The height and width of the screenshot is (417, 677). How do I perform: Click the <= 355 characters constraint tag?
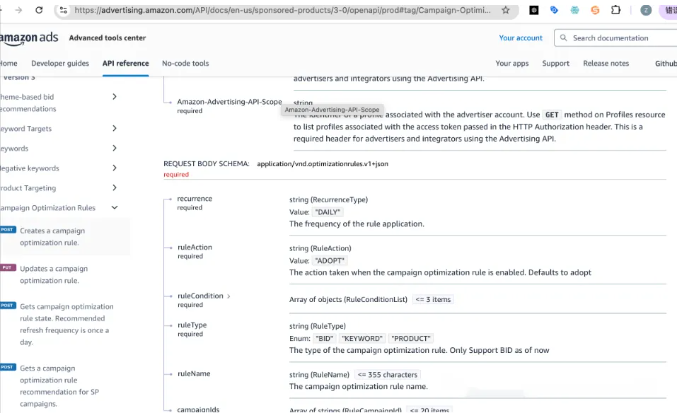(387, 375)
